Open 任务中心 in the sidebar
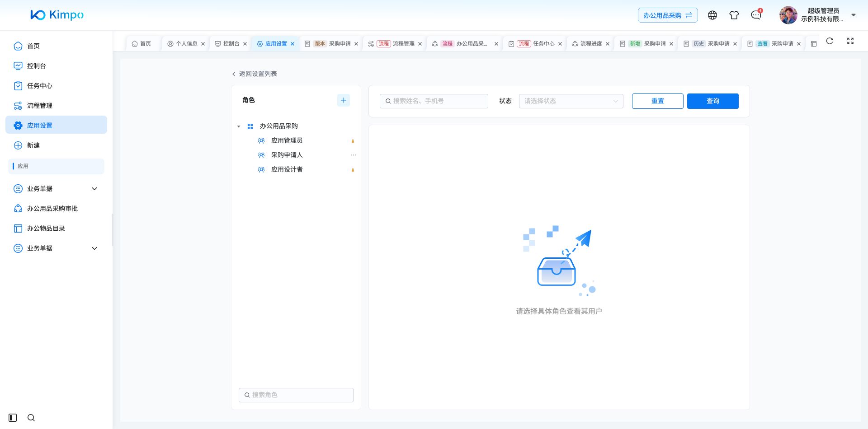Viewport: 868px width, 429px height. 56,86
